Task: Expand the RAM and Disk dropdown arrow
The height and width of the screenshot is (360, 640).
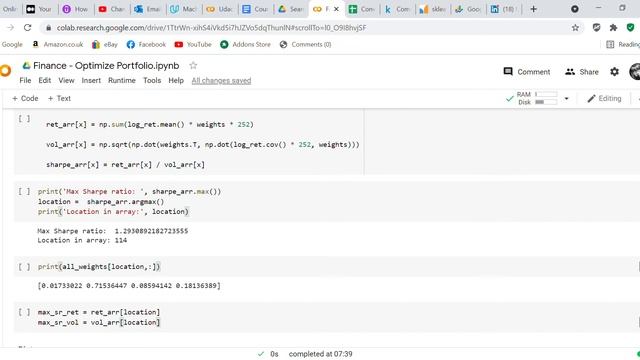Action: tap(566, 98)
